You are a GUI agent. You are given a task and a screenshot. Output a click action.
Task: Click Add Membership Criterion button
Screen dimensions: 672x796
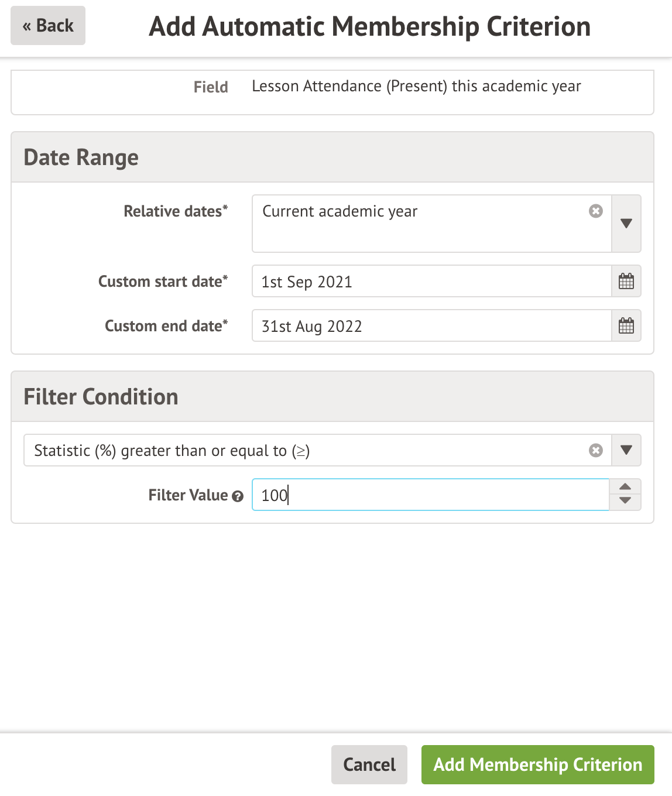[537, 764]
